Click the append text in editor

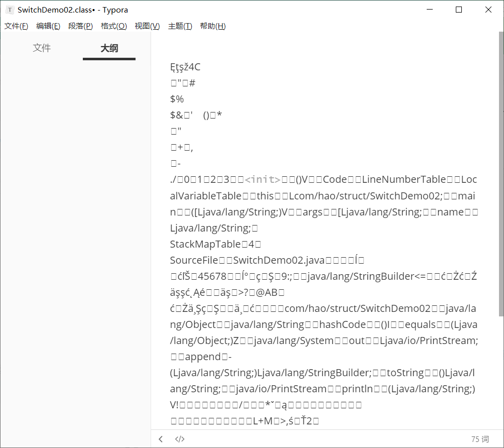[203, 357]
